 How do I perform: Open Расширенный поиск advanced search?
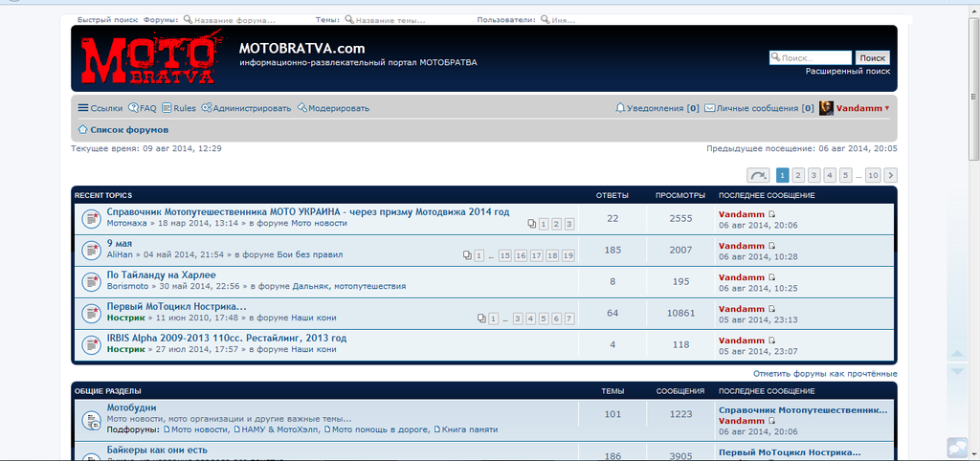pyautogui.click(x=847, y=71)
